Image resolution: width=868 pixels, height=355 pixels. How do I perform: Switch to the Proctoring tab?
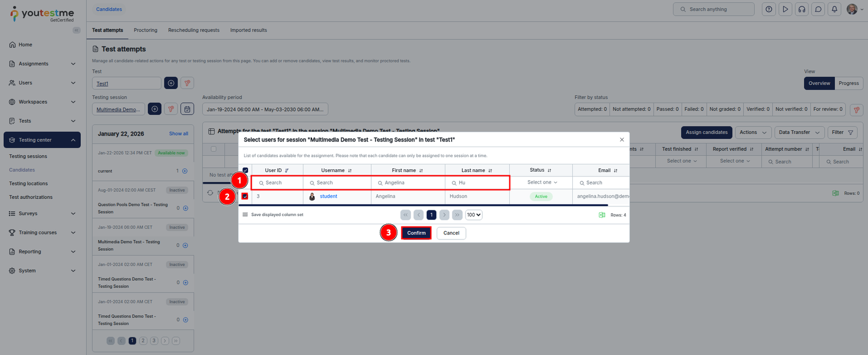click(145, 30)
